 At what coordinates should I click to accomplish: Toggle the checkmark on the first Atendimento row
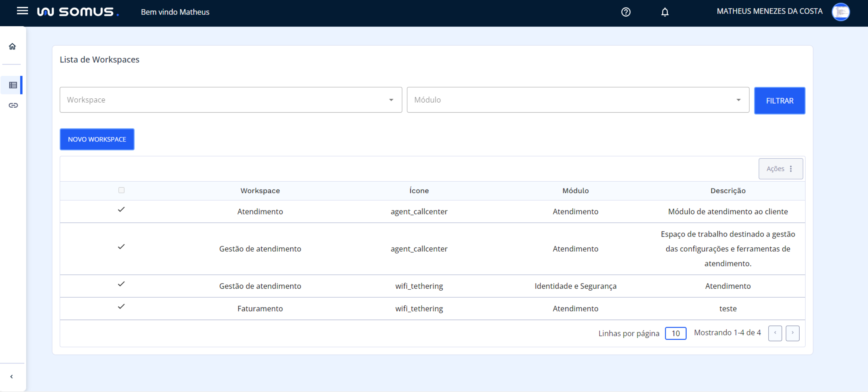coord(121,209)
